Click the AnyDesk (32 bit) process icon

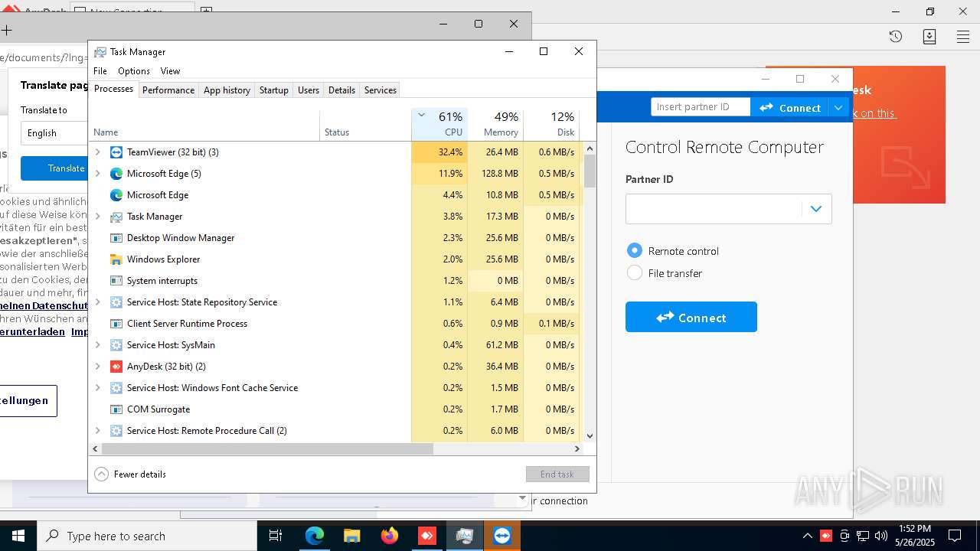[116, 367]
